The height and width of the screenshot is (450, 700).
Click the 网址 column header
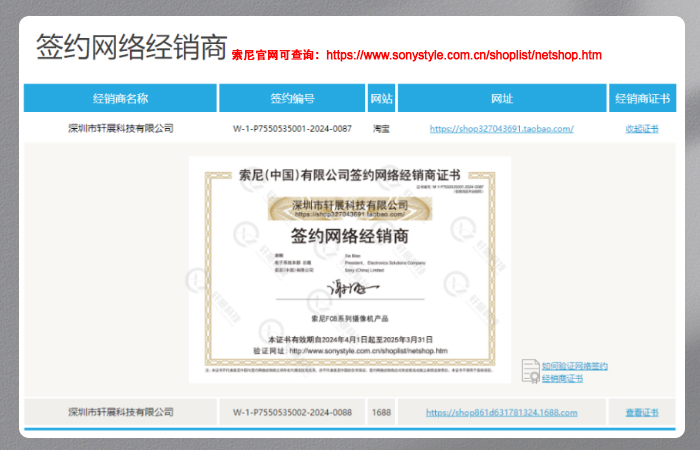tap(502, 98)
